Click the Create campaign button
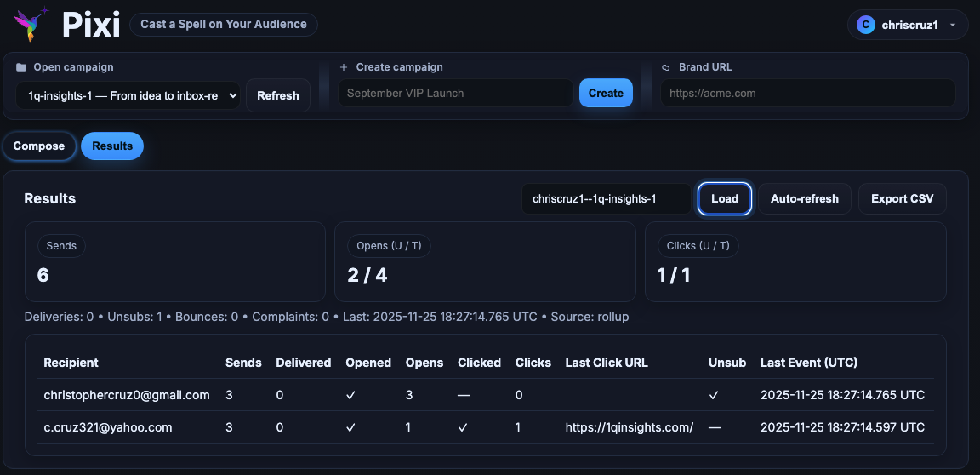Viewport: 980px width, 475px height. pyautogui.click(x=606, y=93)
